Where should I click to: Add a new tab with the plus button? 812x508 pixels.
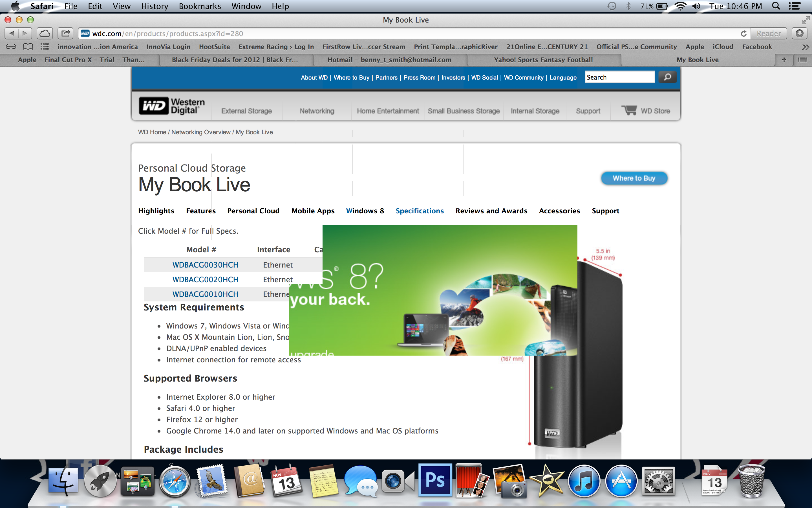pos(784,60)
